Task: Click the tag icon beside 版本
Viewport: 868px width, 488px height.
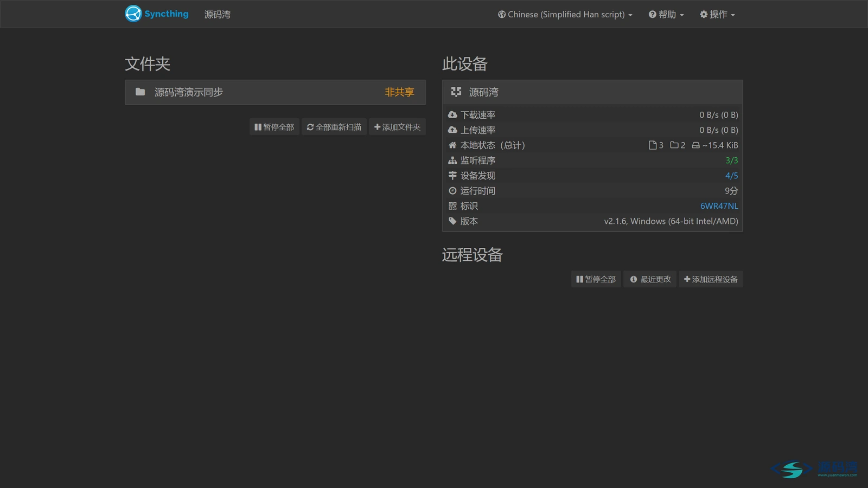Action: tap(452, 221)
